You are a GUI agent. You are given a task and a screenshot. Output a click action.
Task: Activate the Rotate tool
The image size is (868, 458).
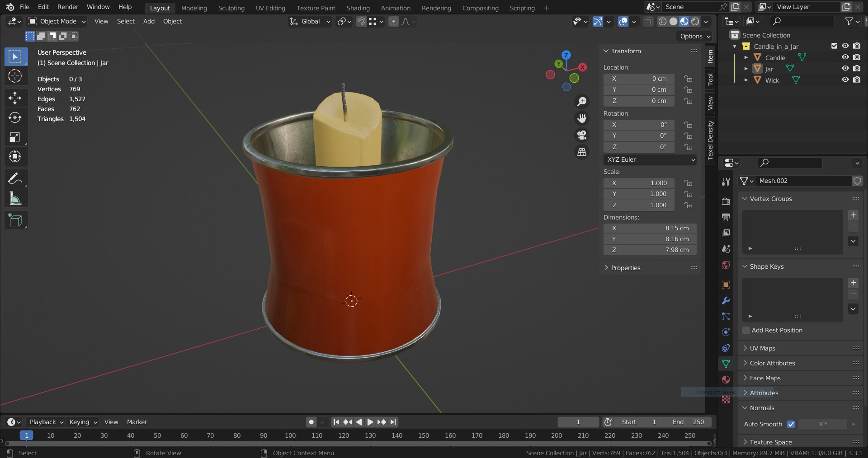[x=15, y=117]
